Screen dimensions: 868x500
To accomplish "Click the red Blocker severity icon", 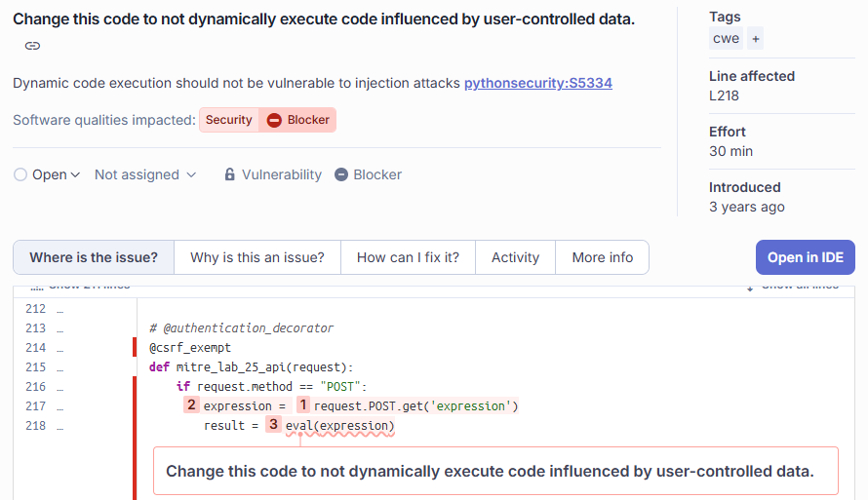I will tap(274, 120).
